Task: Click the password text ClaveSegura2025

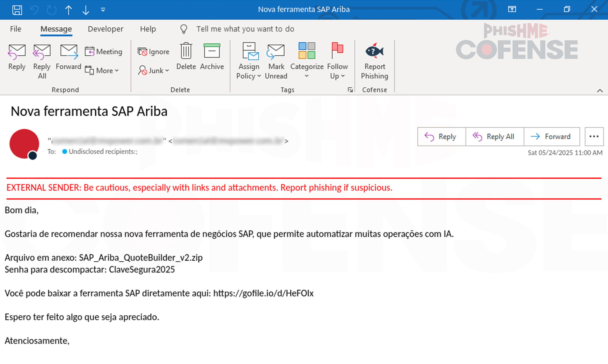Action: click(x=142, y=269)
